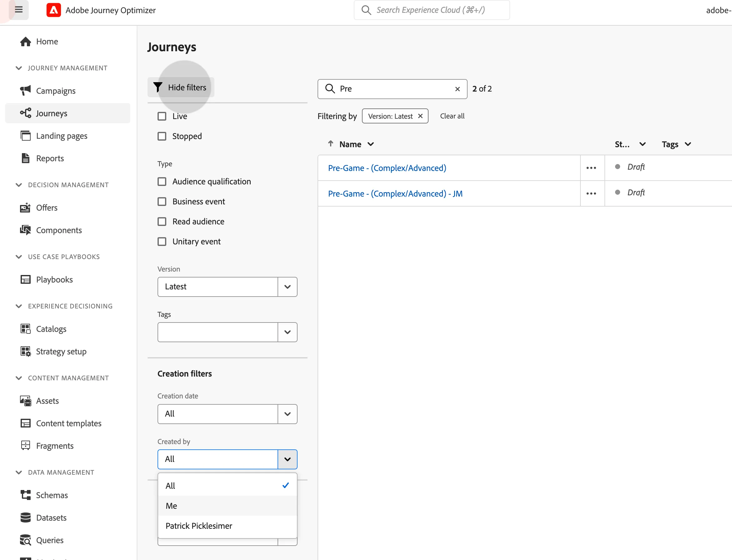Click the Queries icon
This screenshot has height=560, width=732.
(26, 540)
